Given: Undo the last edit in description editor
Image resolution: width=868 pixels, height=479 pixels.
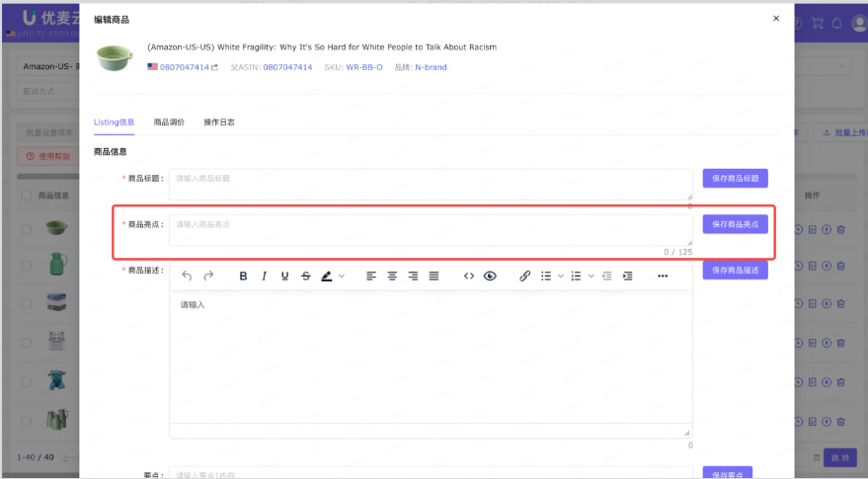Looking at the screenshot, I should point(187,276).
